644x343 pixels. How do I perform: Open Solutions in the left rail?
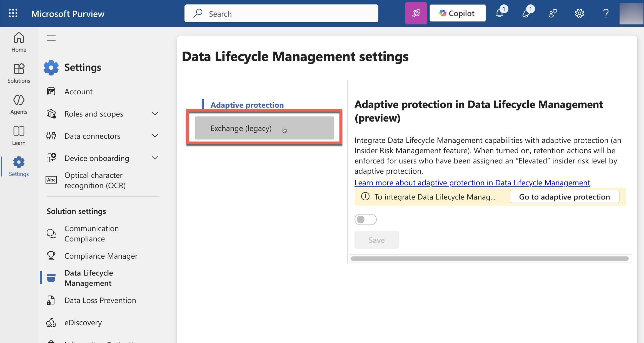tap(19, 73)
